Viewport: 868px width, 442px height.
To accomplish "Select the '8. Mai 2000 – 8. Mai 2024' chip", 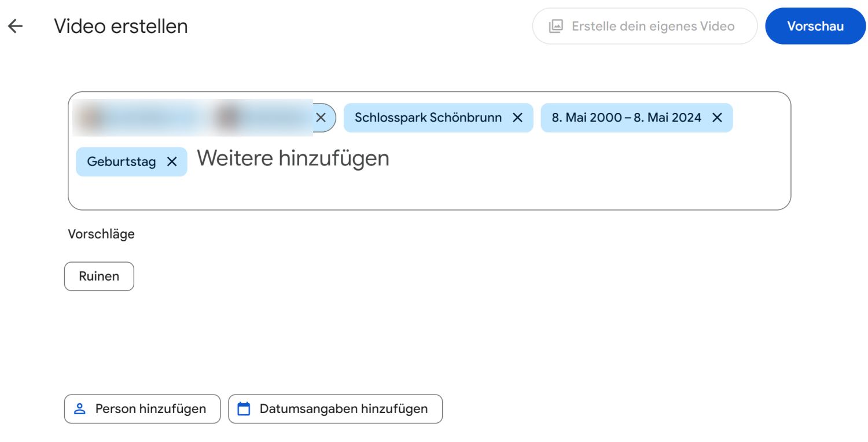I will 626,117.
